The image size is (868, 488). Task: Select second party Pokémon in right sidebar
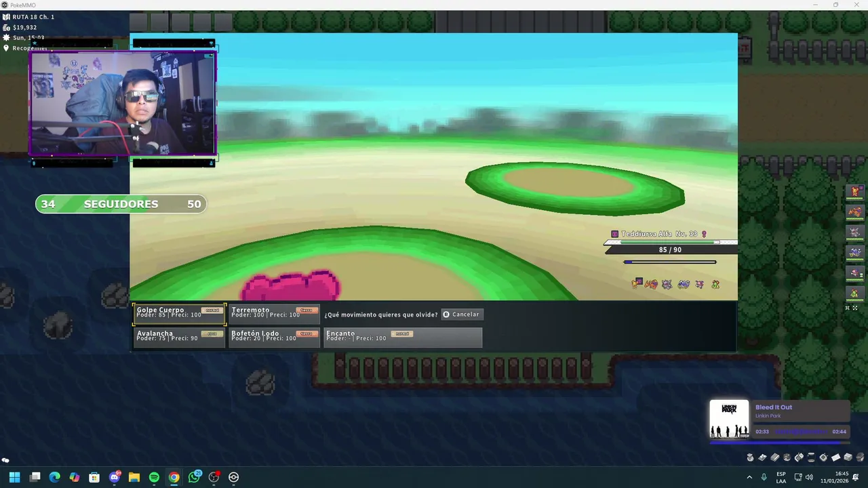pyautogui.click(x=855, y=212)
